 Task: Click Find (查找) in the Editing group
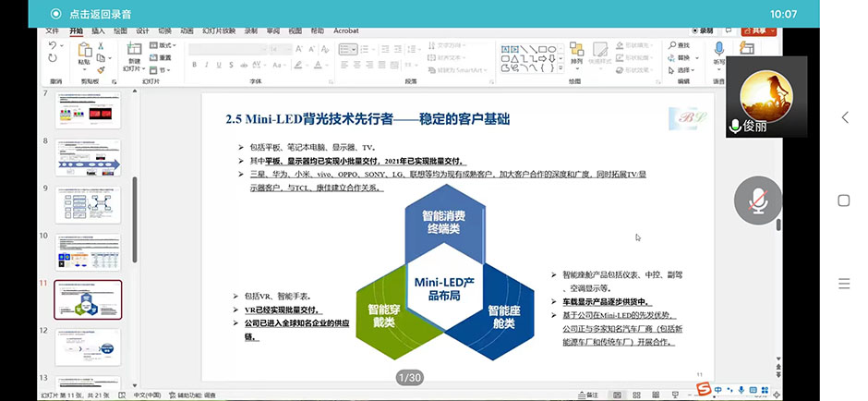point(680,45)
